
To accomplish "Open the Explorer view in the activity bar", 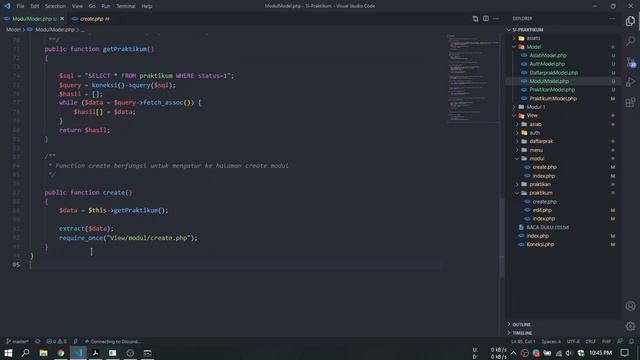I will 630,21.
